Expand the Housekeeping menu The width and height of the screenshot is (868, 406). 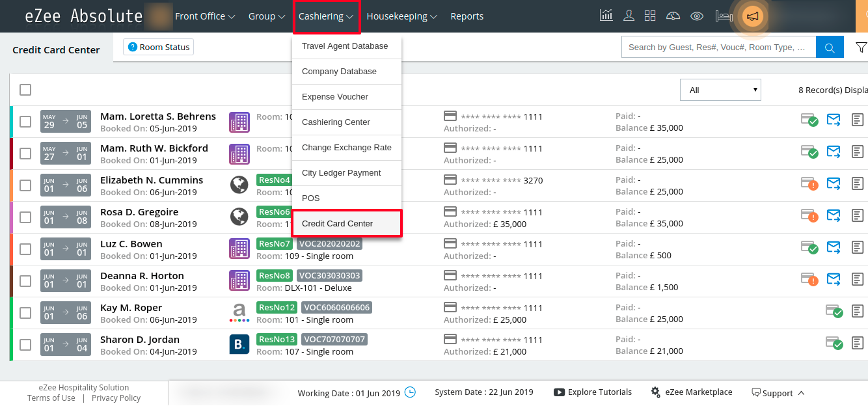[x=402, y=16]
